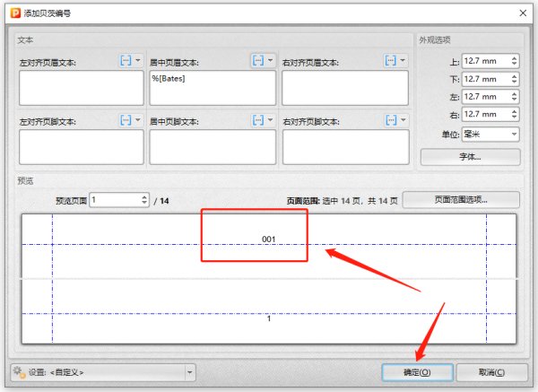Image resolution: width=538 pixels, height=392 pixels.
Task: Open macro dropdown arrow for right footer text
Action: coord(403,120)
